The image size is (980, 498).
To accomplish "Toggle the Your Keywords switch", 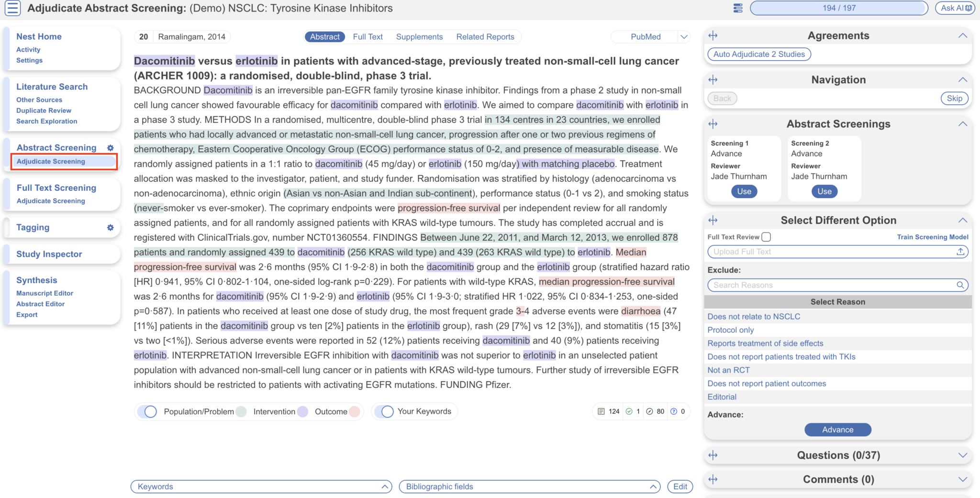I will pos(386,411).
